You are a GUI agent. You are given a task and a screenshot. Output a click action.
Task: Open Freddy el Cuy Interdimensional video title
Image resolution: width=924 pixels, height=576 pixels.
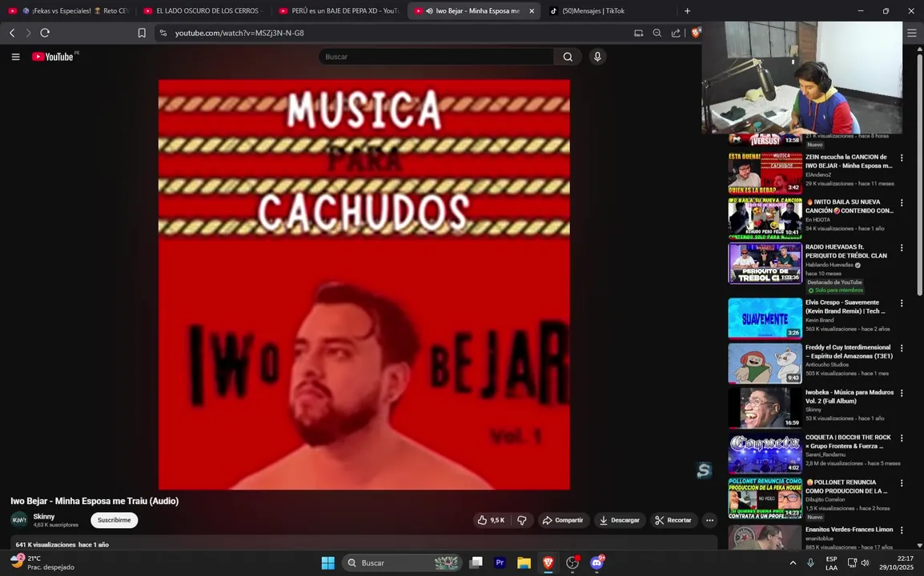(850, 352)
